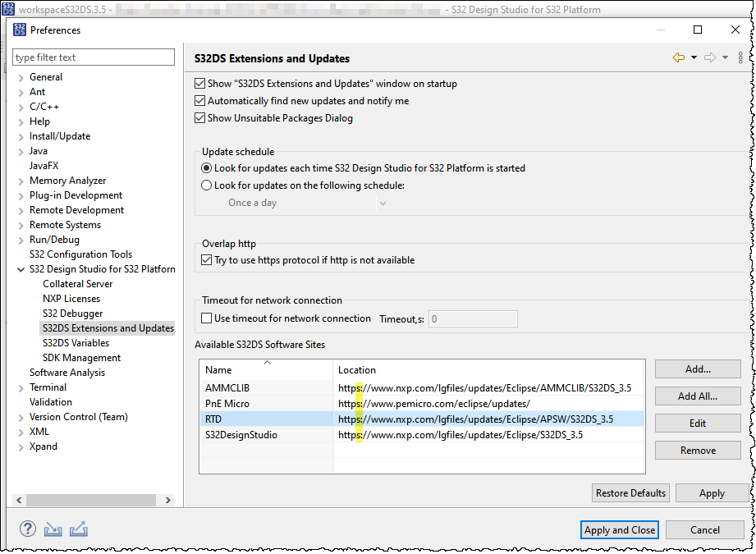Open the Once a day schedule dropdown
The height and width of the screenshot is (554, 756).
click(307, 203)
